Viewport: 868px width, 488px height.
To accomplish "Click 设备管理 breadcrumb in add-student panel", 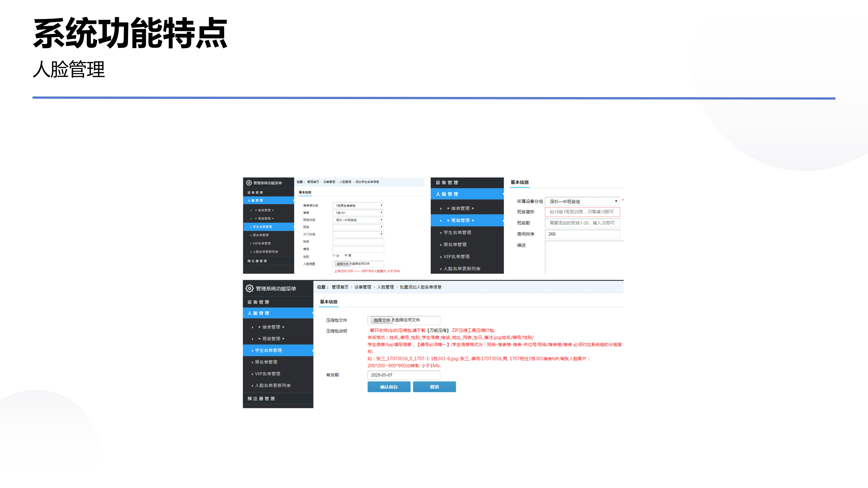I will coord(329,182).
